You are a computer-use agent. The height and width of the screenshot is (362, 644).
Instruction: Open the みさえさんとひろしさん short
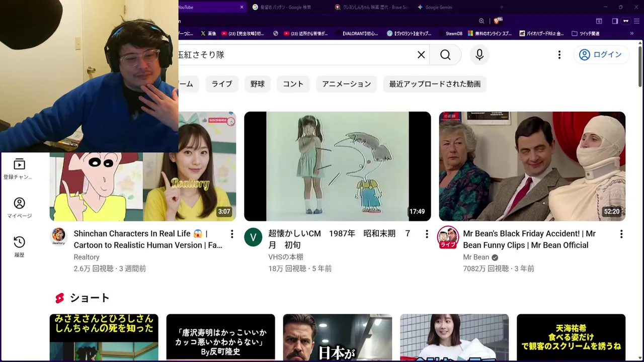pyautogui.click(x=104, y=337)
